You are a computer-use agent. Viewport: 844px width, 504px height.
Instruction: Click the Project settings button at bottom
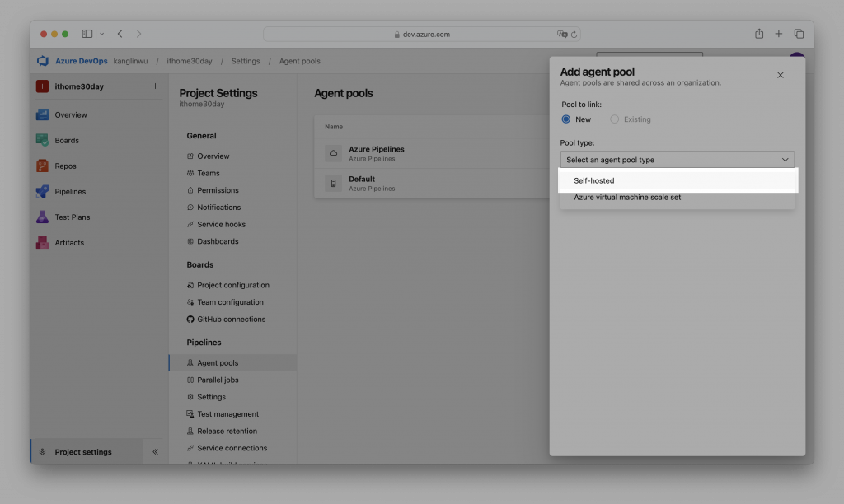pos(87,452)
